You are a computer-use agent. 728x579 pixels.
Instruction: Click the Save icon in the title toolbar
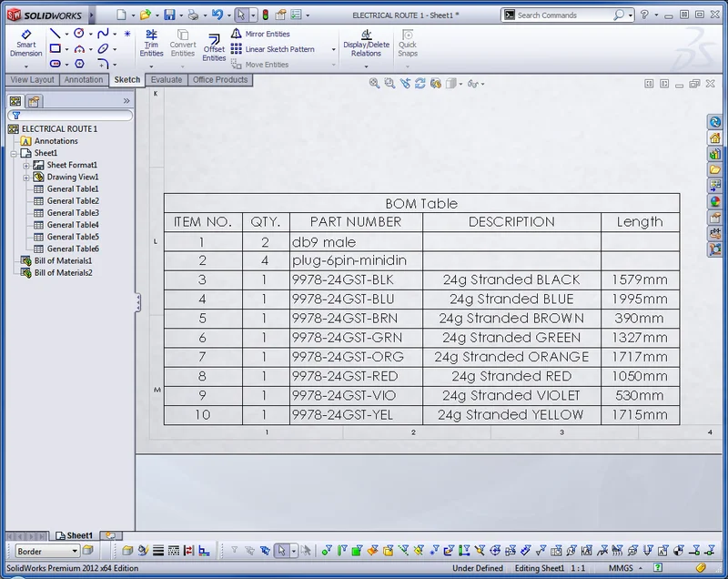(169, 15)
